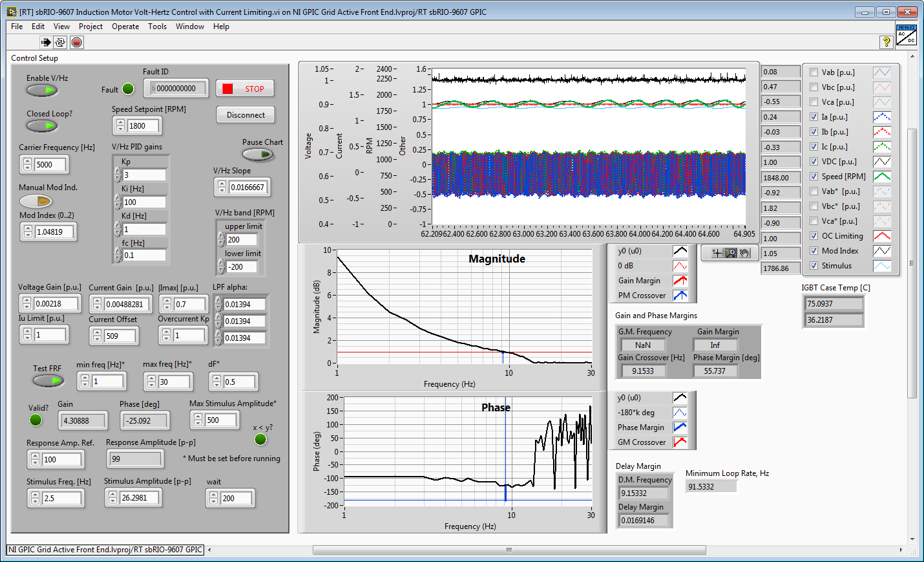Viewport: 924px width, 562px height.
Task: Uncheck the Speed [RPM] plot checkbox
Action: (814, 177)
